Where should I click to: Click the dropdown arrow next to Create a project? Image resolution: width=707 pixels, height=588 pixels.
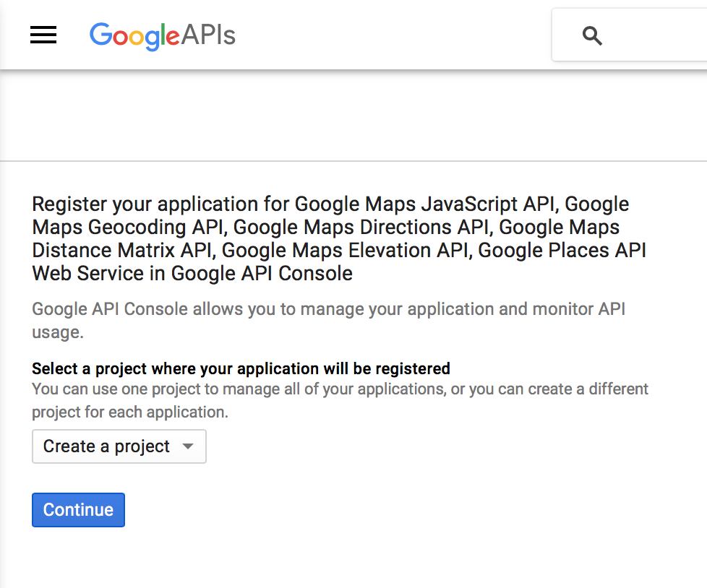(188, 446)
